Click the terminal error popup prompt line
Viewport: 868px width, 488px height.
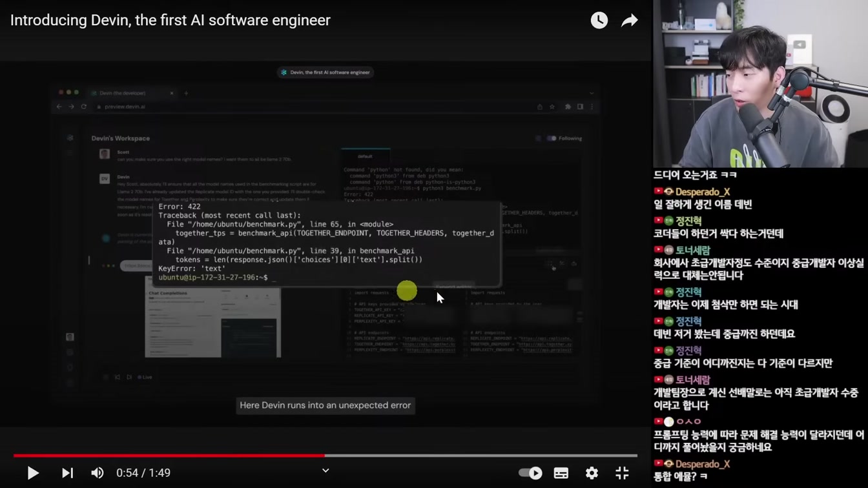pos(217,278)
